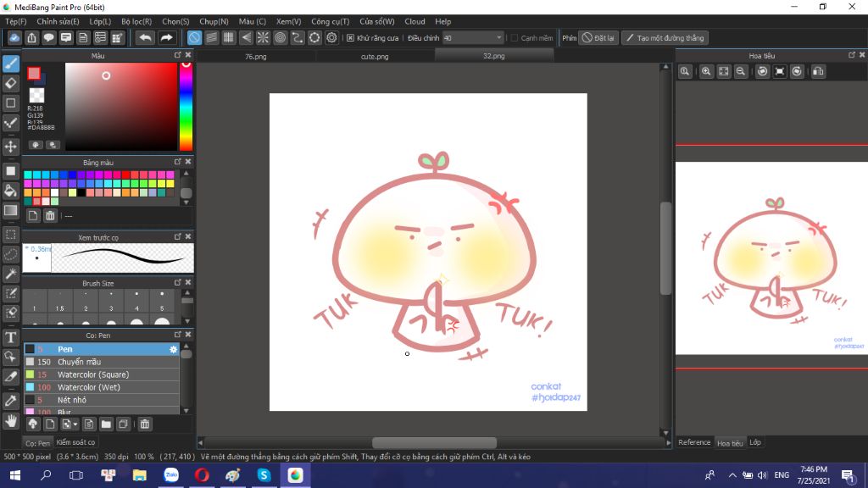868x488 pixels.
Task: Undock the Màu color panel
Action: coord(178,55)
